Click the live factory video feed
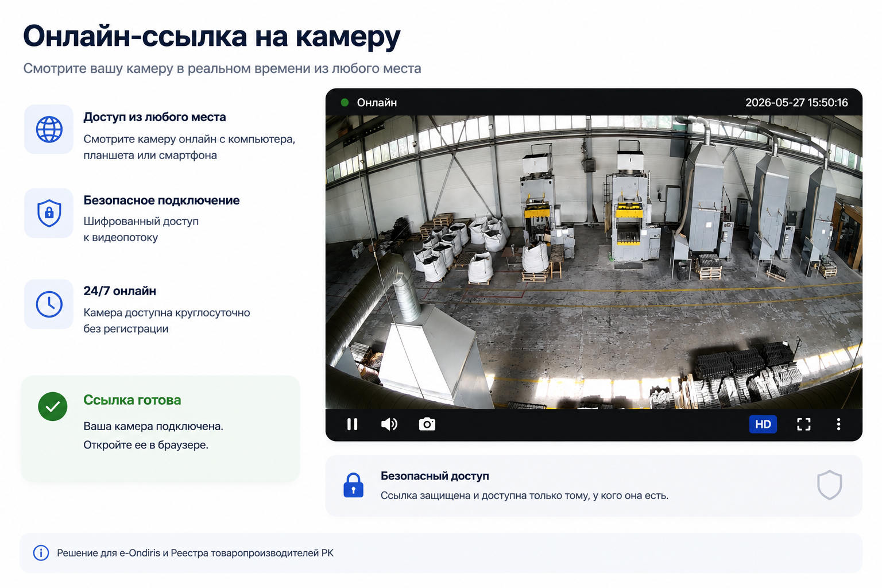 coord(594,262)
